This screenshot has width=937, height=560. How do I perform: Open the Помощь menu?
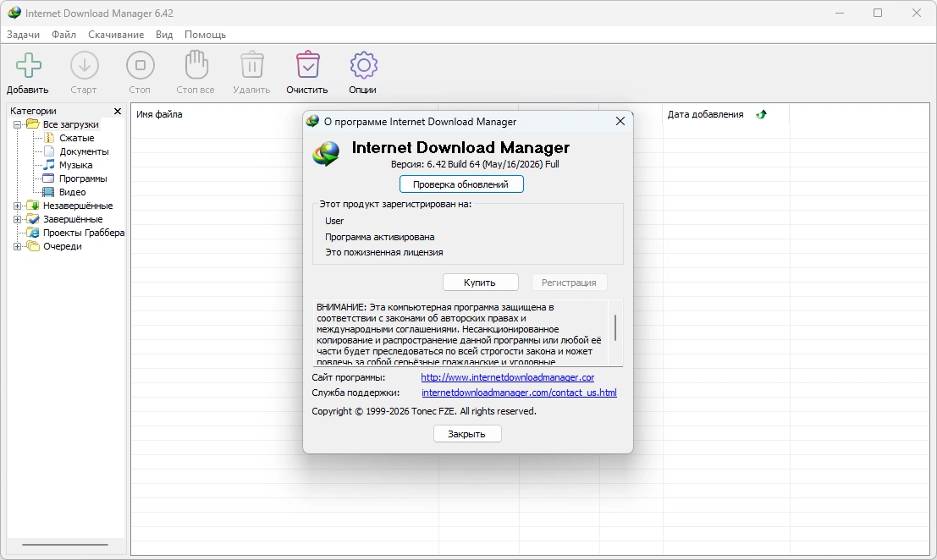(205, 35)
